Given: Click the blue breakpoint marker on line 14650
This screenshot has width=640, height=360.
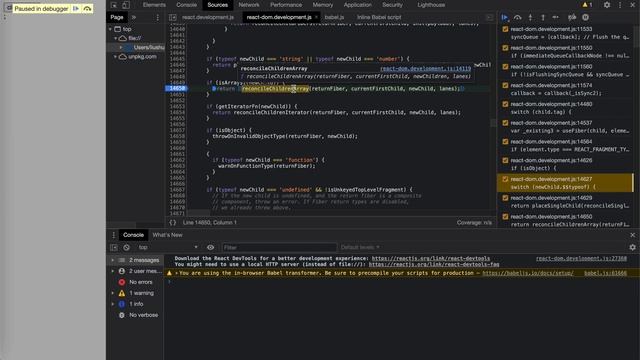Looking at the screenshot, I should click(x=176, y=88).
